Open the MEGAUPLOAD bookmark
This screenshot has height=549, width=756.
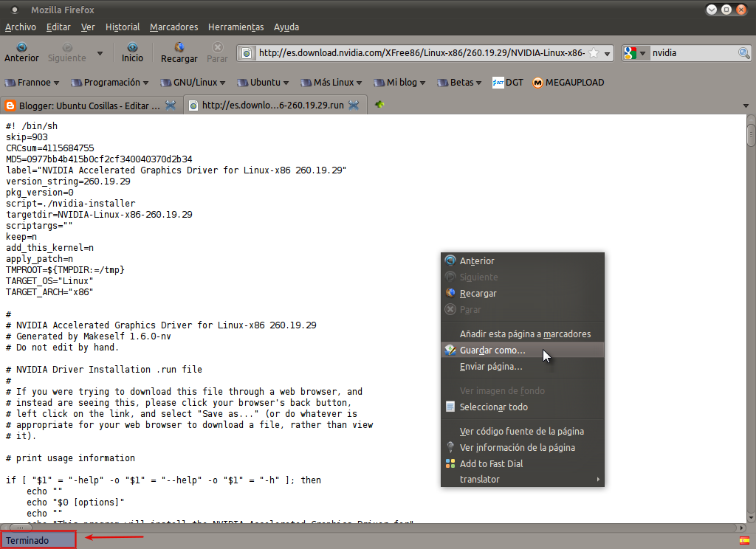[568, 83]
